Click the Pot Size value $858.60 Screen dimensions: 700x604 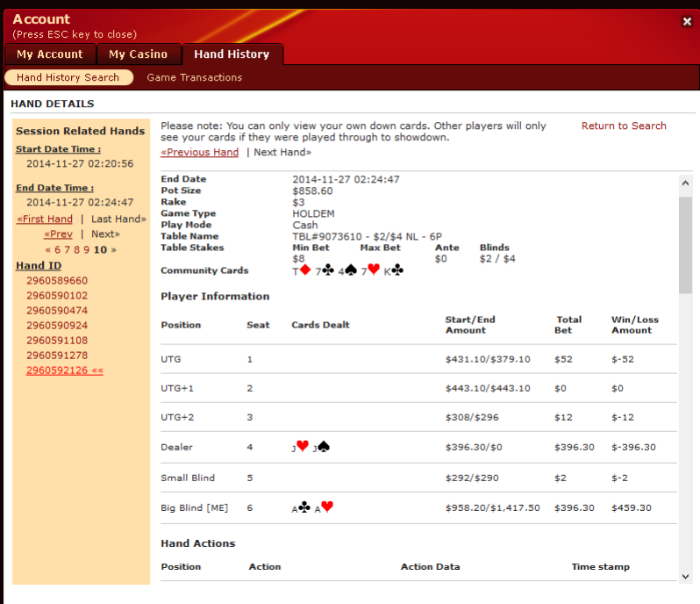(312, 191)
